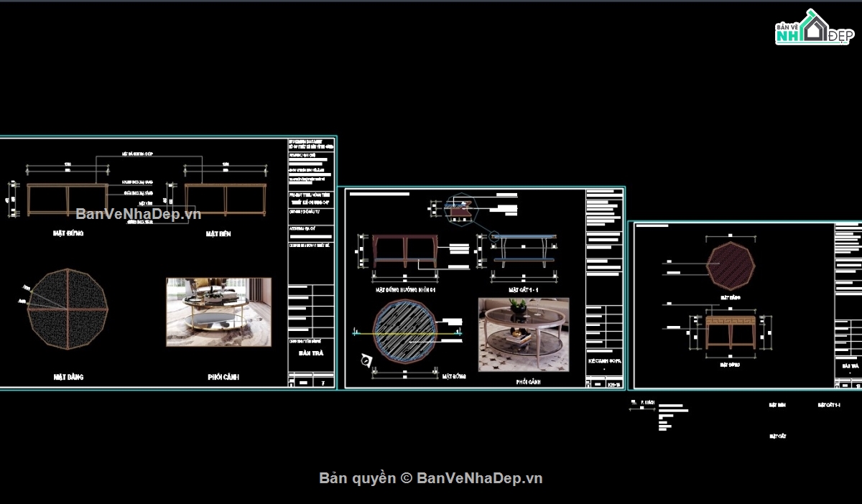The image size is (862, 504).
Task: Select the octagonal detail callout drawing
Action: pos(463,209)
